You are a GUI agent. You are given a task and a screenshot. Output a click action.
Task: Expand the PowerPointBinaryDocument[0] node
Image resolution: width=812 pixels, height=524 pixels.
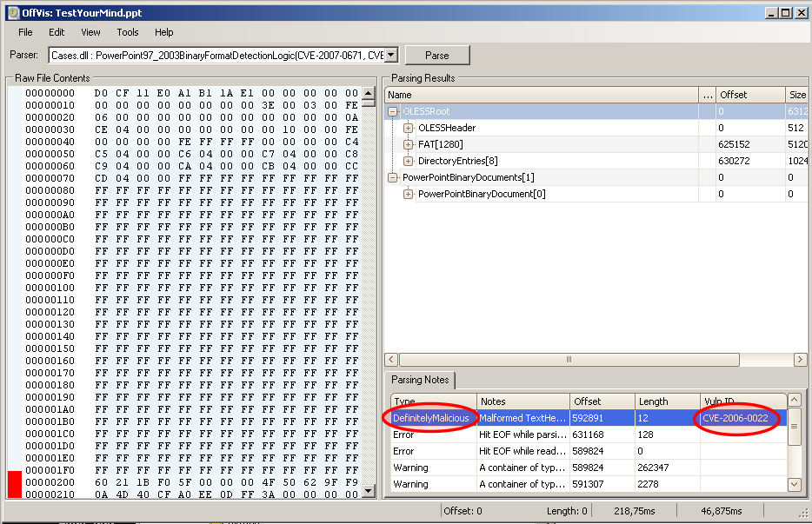coord(409,194)
